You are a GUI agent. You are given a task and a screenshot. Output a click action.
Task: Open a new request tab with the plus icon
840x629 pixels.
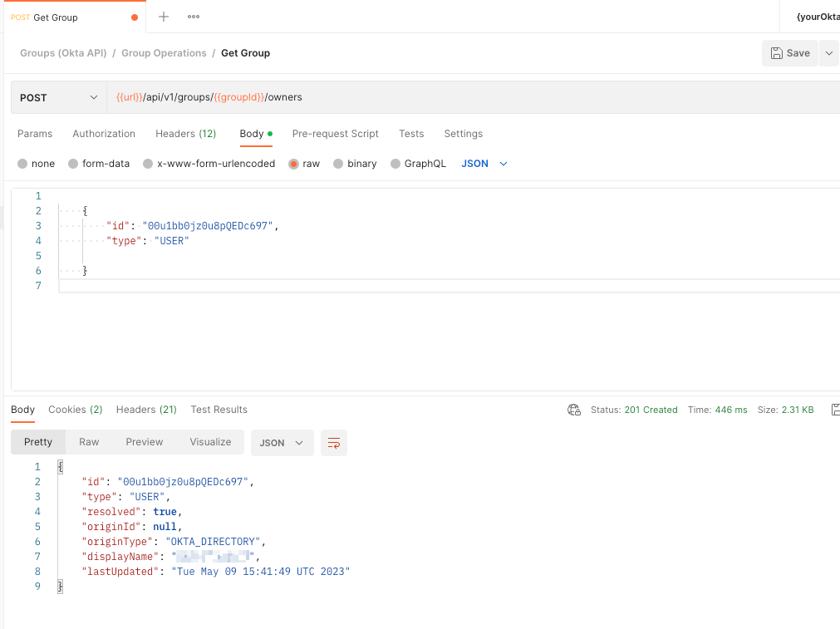click(x=162, y=16)
